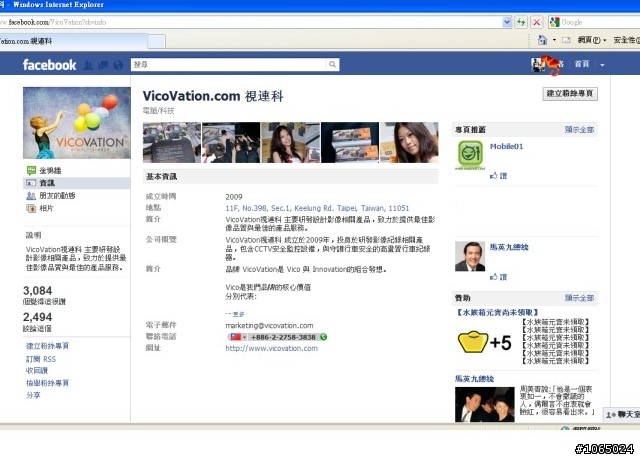This screenshot has height=457, width=640.
Task: Click the browser home toolbar icon
Action: tap(542, 40)
